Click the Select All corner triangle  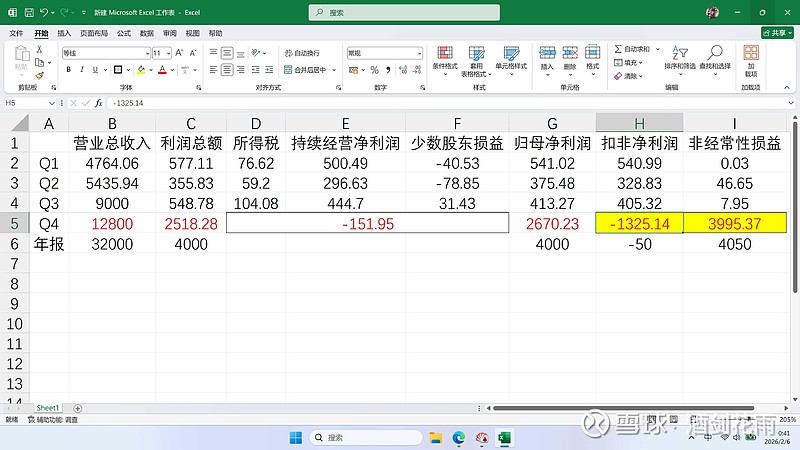coord(20,123)
